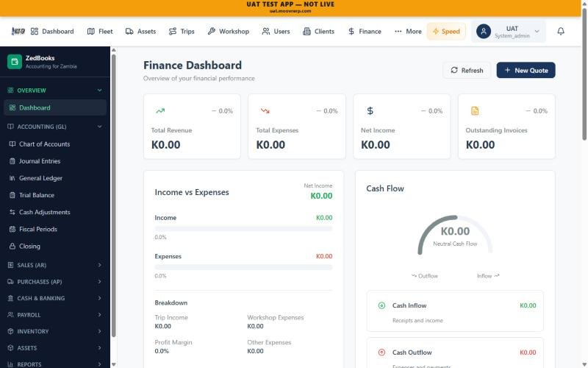Click the Total Revenue trending-up icon
The height and width of the screenshot is (368, 588).
(x=160, y=111)
